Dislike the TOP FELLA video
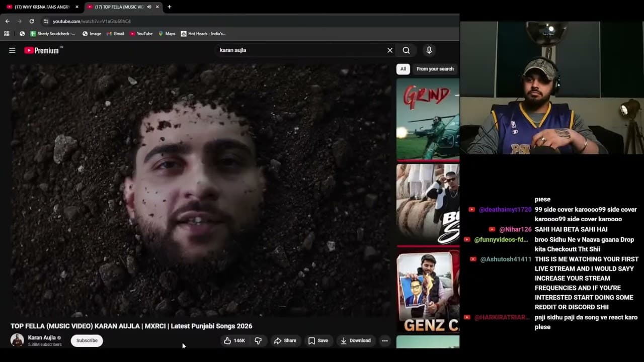Image resolution: width=644 pixels, height=362 pixels. (258, 340)
